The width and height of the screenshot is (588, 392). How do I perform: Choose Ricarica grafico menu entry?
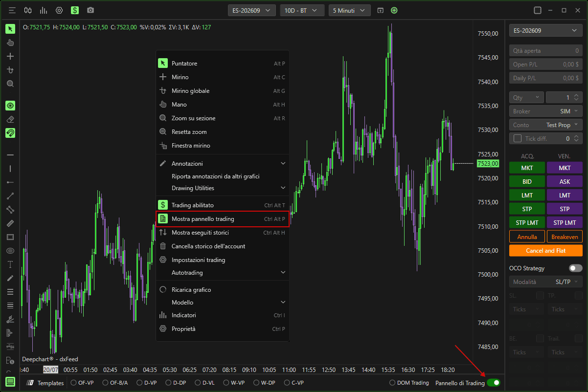point(223,290)
